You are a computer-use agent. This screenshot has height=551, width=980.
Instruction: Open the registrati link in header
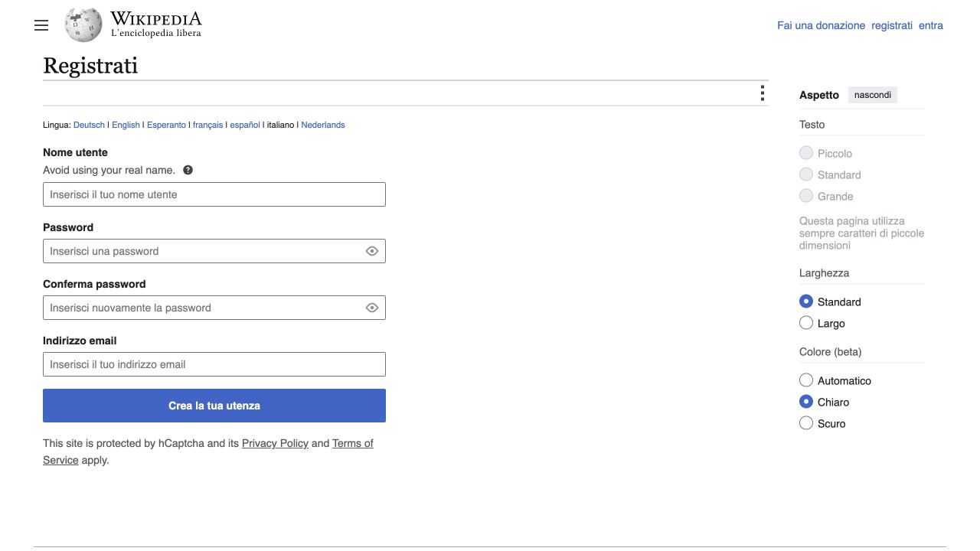click(x=892, y=25)
